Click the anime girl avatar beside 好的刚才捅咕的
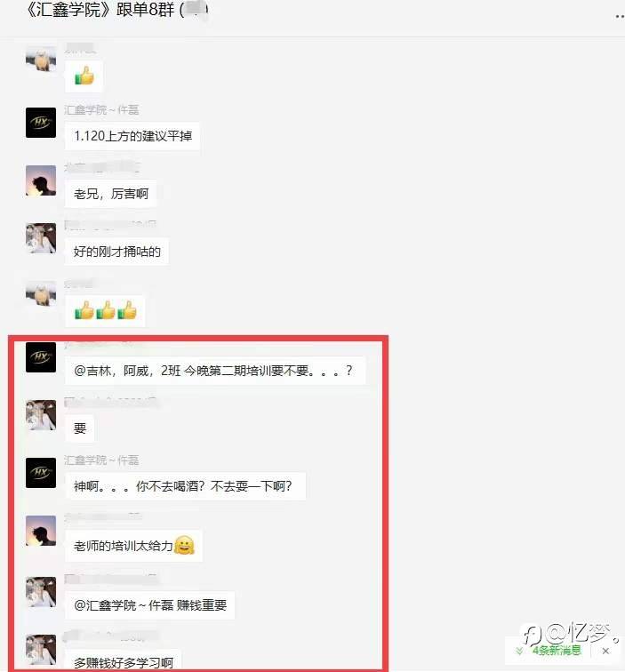This screenshot has width=625, height=672. point(41,238)
